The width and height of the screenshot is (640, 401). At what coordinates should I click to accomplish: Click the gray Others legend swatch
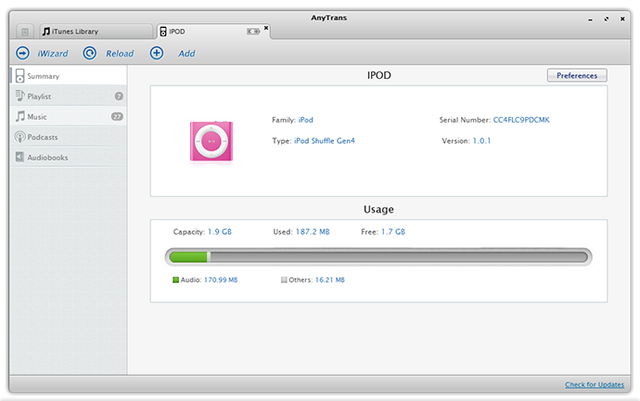coord(284,280)
